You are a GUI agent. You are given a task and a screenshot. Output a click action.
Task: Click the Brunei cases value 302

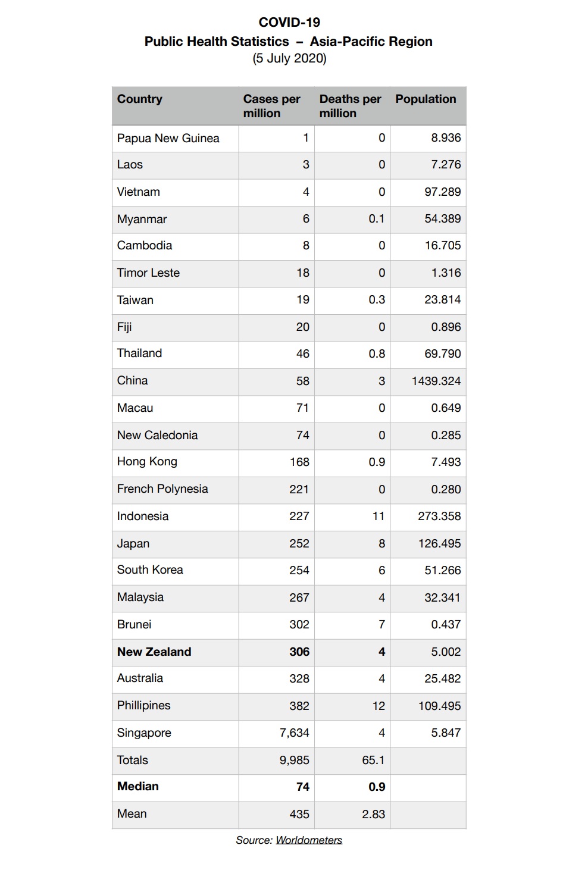[x=299, y=624]
